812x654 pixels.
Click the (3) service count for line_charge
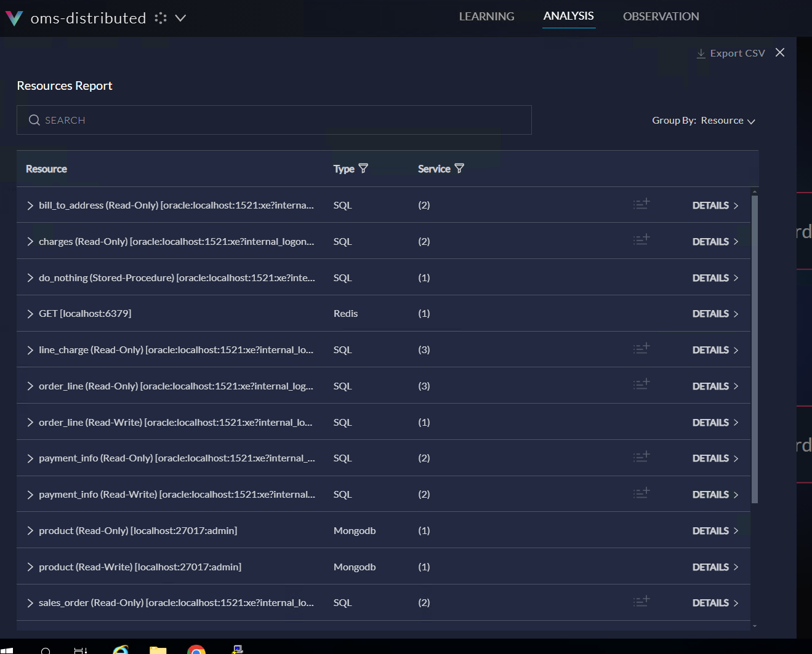coord(424,350)
